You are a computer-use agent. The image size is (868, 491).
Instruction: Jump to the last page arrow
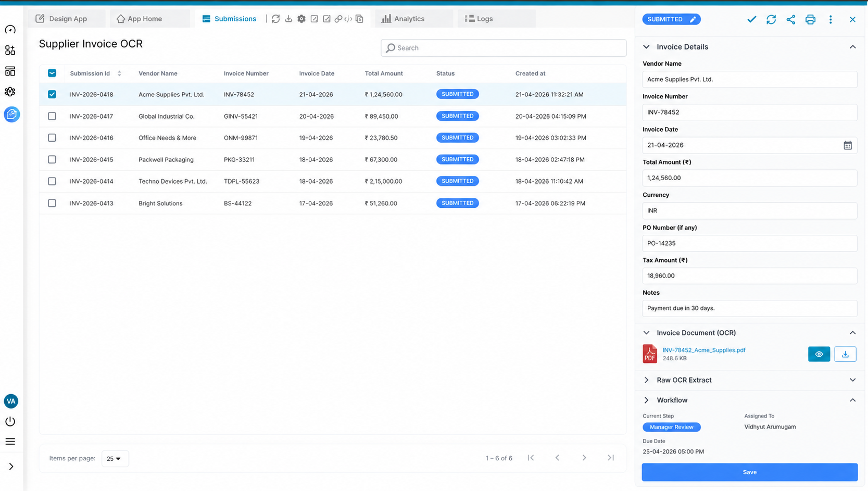(611, 458)
